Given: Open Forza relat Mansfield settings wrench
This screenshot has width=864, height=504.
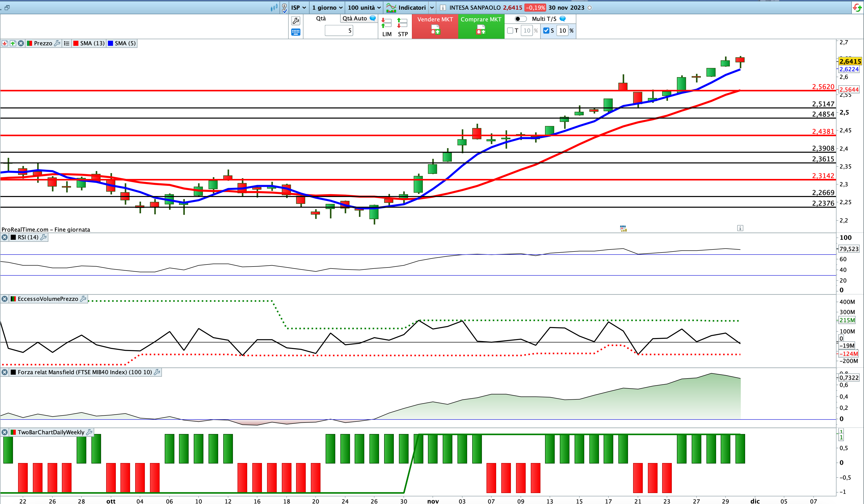Looking at the screenshot, I should [157, 372].
